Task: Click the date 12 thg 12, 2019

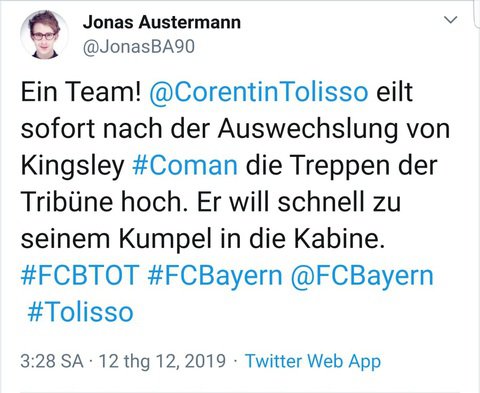Action: click(x=162, y=362)
